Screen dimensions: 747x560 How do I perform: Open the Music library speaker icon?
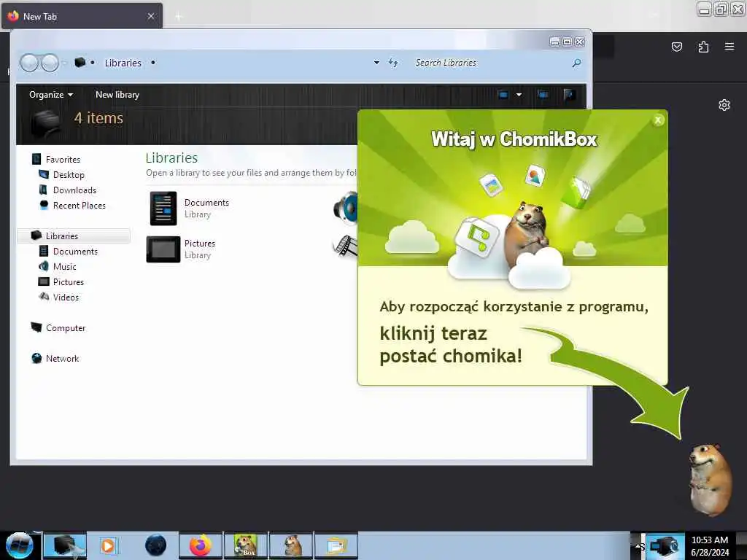pos(346,208)
